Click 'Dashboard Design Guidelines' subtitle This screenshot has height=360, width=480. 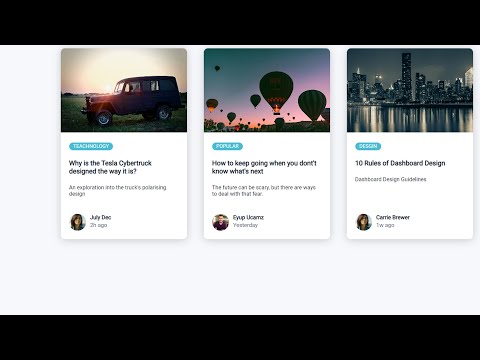coord(390,179)
